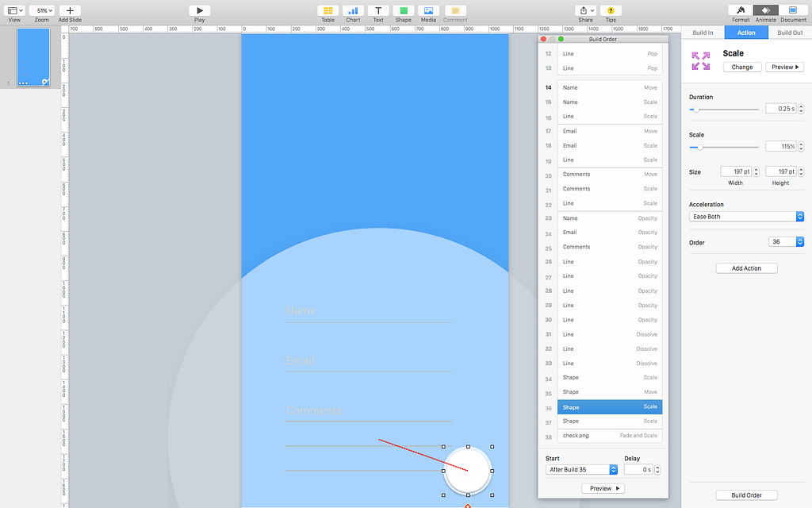The height and width of the screenshot is (508, 812).
Task: Click the Height stepper arrows
Action: click(x=801, y=171)
